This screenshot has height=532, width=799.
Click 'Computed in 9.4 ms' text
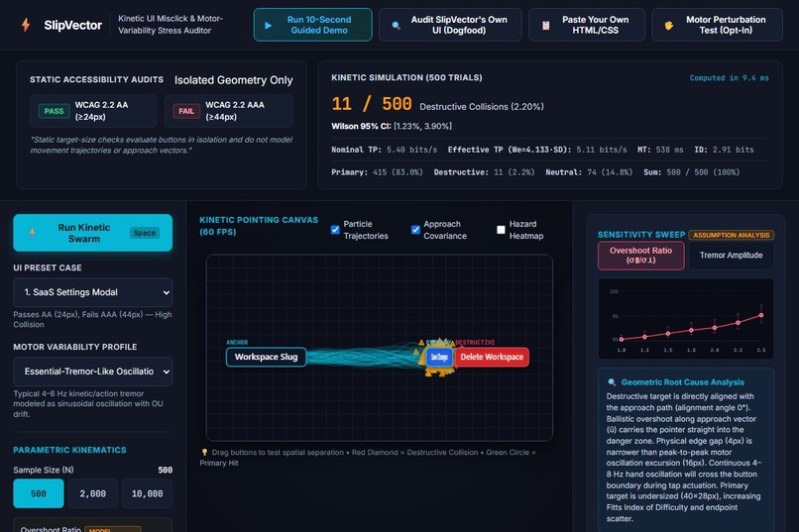click(730, 78)
